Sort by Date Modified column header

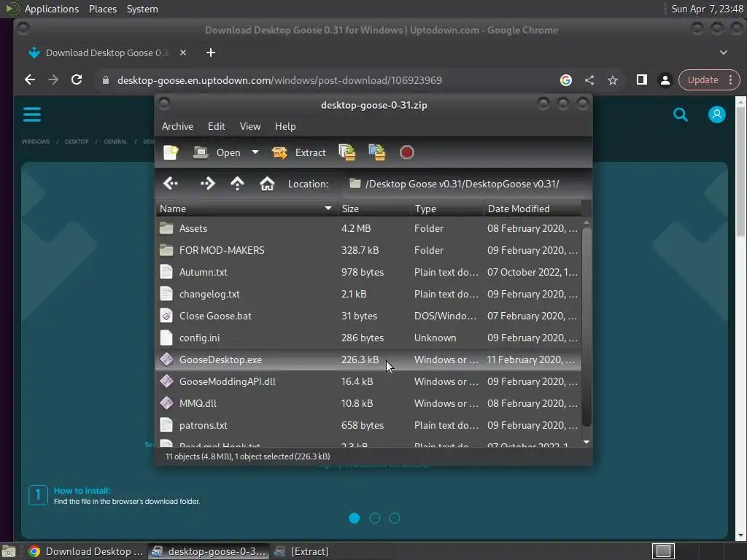[533, 209]
